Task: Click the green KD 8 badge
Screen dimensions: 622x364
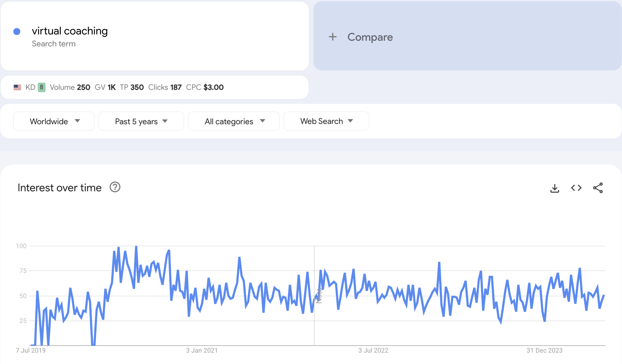Action: tap(42, 87)
